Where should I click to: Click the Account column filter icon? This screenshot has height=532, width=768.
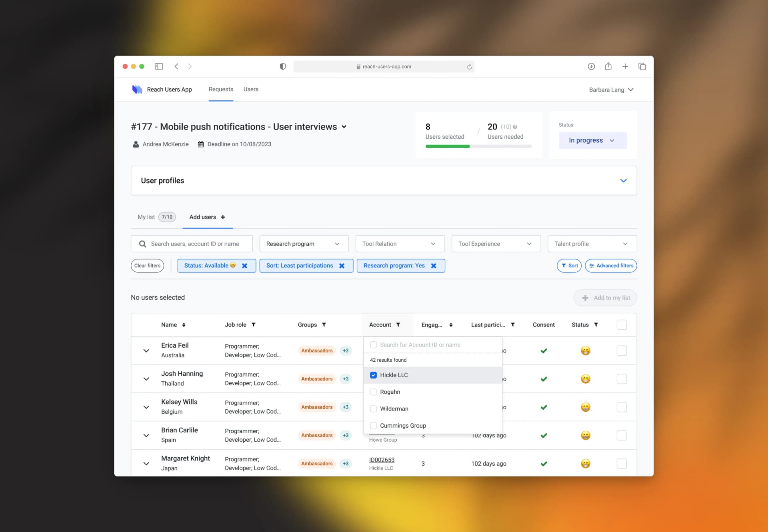398,325
